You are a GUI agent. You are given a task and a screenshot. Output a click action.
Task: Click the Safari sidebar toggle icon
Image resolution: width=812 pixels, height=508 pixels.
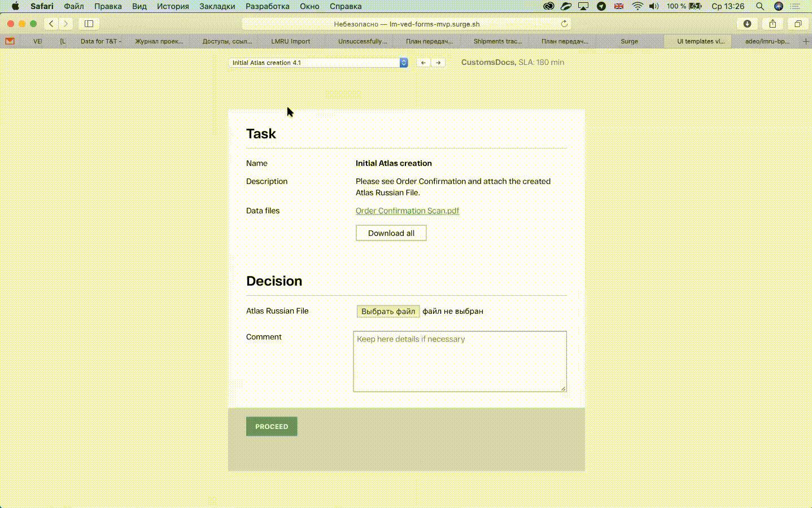[x=89, y=24]
